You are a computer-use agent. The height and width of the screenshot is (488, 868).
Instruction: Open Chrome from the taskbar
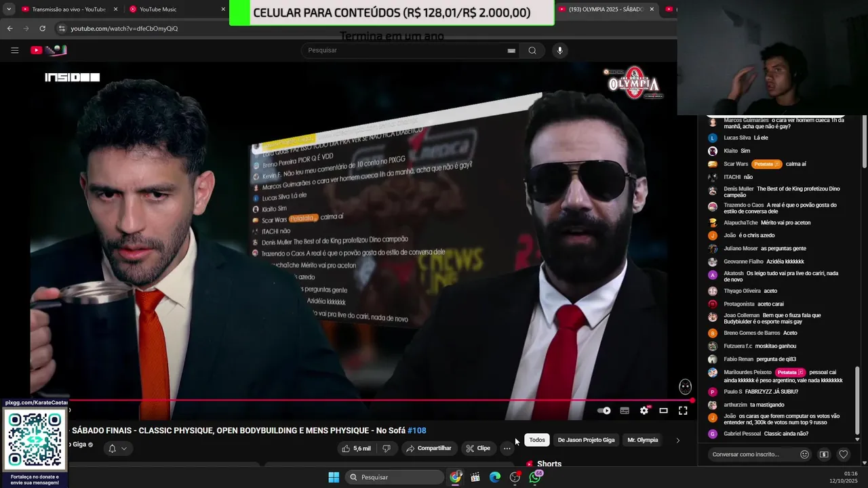tap(455, 477)
